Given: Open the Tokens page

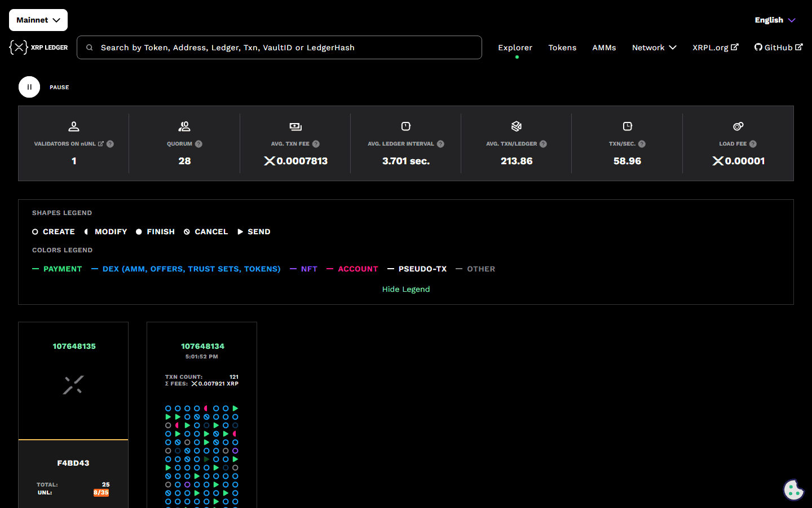Looking at the screenshot, I should pos(562,47).
